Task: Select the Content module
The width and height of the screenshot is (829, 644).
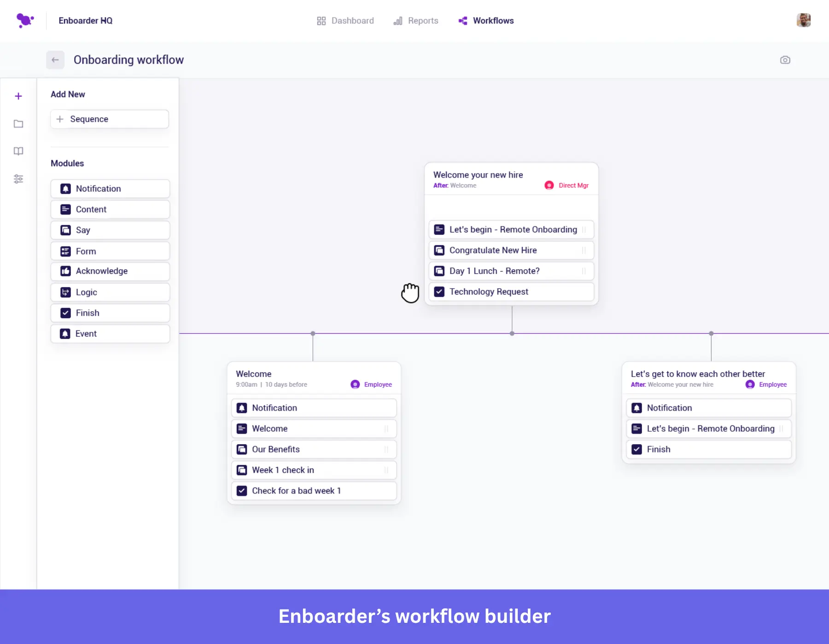Action: [x=110, y=209]
